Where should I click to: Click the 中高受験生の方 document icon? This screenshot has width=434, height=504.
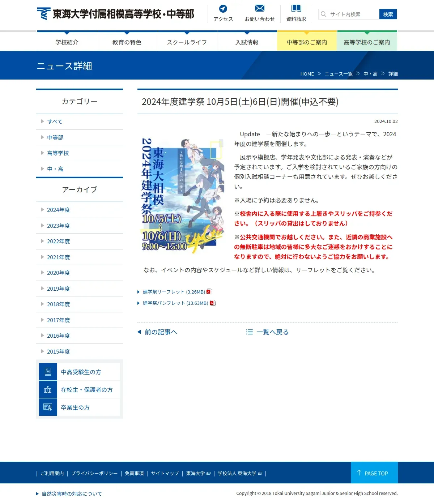coord(48,372)
